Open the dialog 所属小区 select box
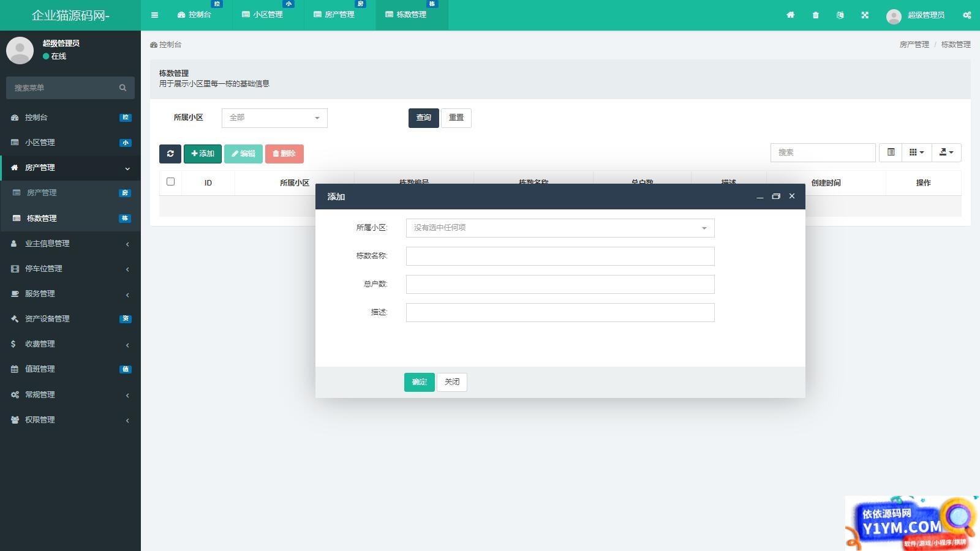 point(560,228)
